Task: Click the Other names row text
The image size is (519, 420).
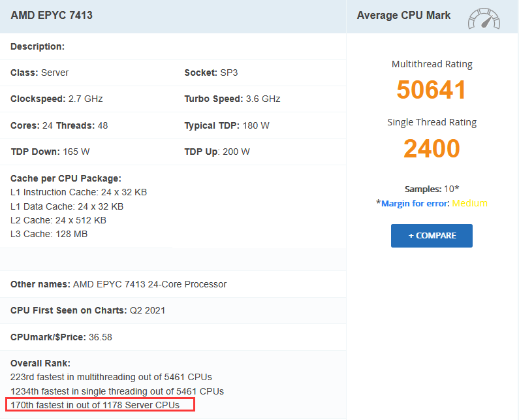Action: coord(118,284)
